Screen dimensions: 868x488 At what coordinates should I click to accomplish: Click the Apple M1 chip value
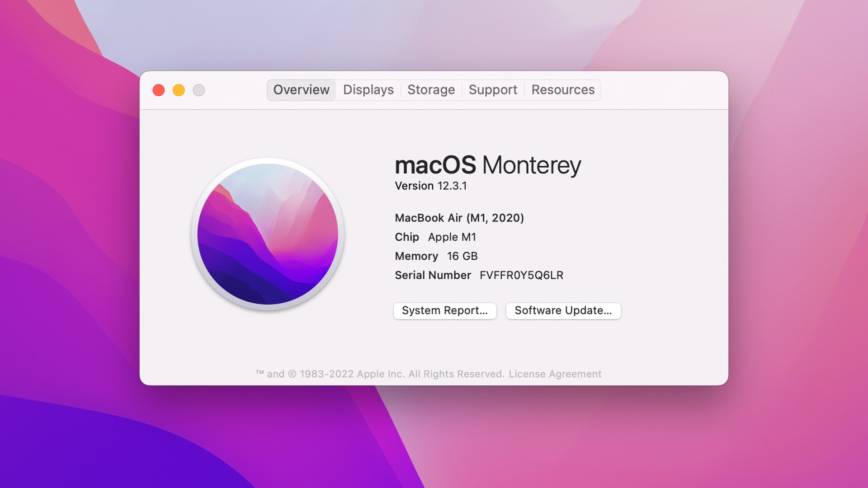click(452, 237)
